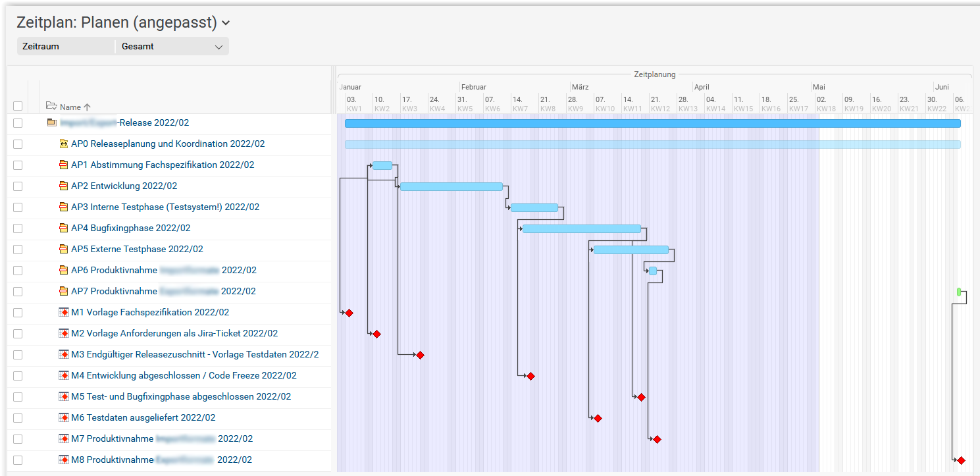Click the AP2 Entwicklung Gantt bar
Viewport: 980px width, 476px height.
[x=451, y=186]
